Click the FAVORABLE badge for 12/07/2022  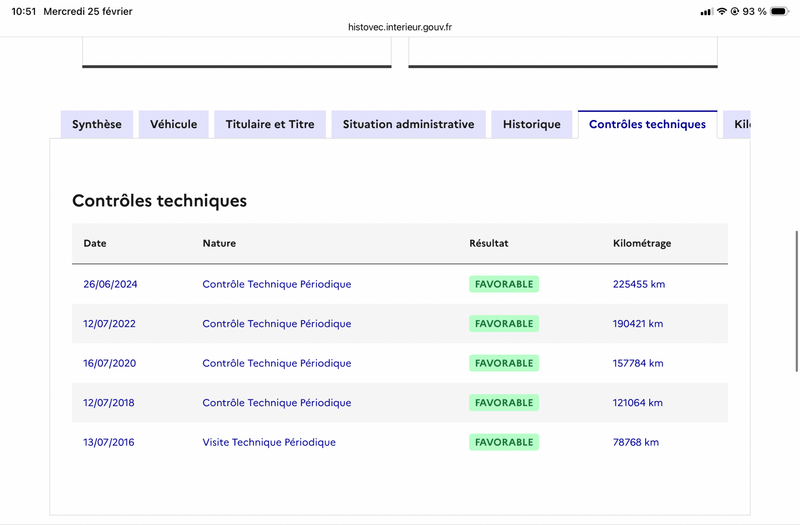(504, 324)
